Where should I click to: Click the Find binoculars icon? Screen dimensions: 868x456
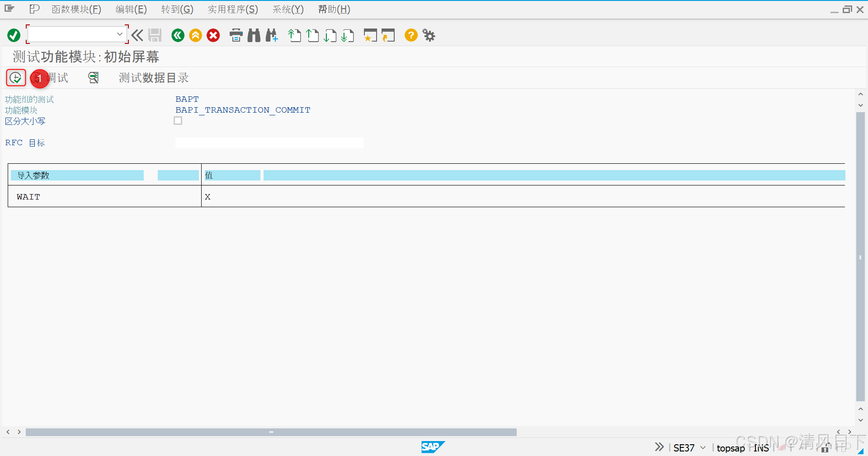254,35
